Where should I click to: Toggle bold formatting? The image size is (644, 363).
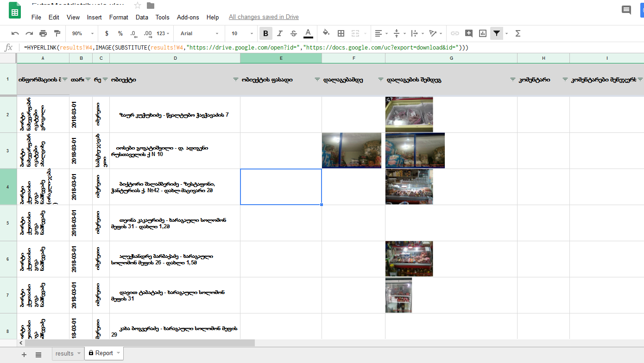pyautogui.click(x=266, y=33)
